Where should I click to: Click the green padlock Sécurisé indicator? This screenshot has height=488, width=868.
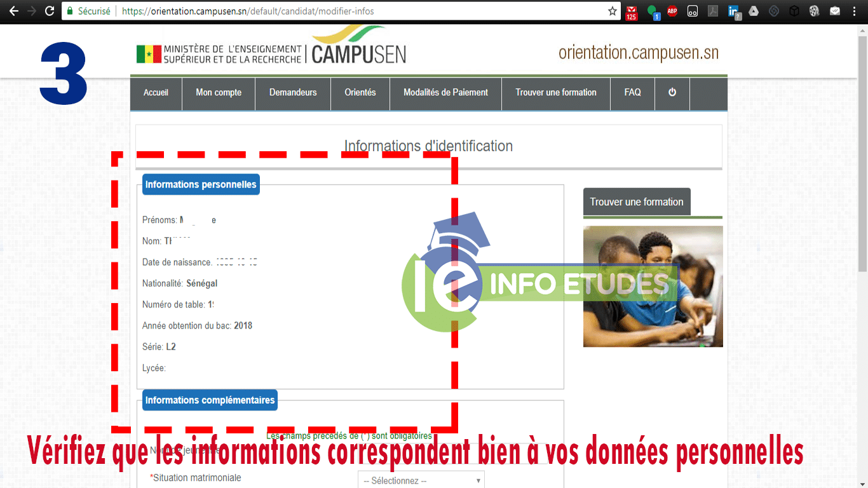coord(89,11)
